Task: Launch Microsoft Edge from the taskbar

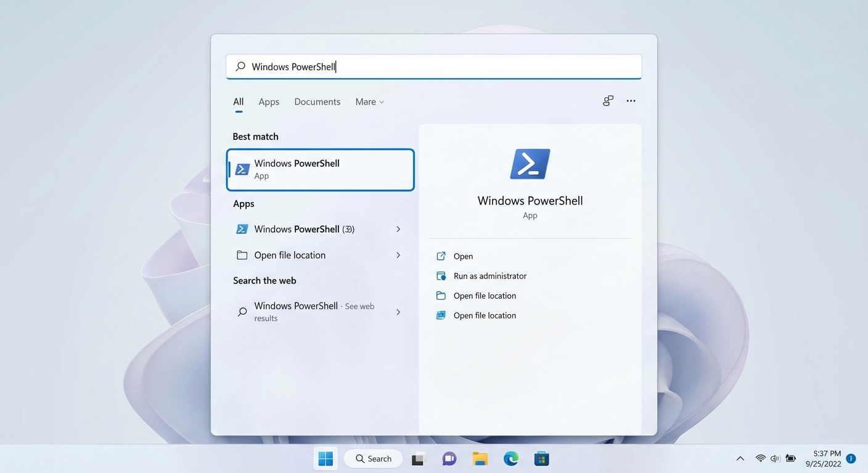Action: [x=510, y=458]
